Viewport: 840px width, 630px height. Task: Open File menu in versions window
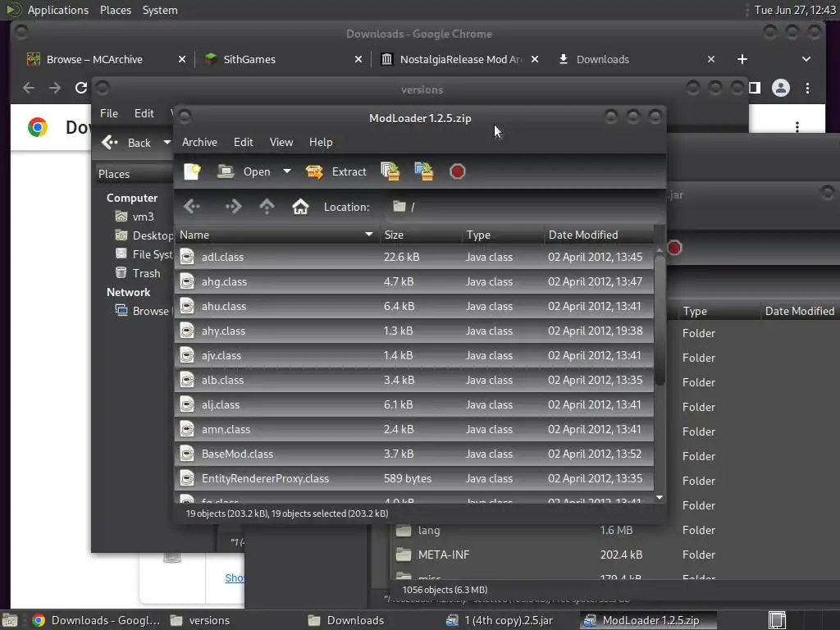(109, 113)
